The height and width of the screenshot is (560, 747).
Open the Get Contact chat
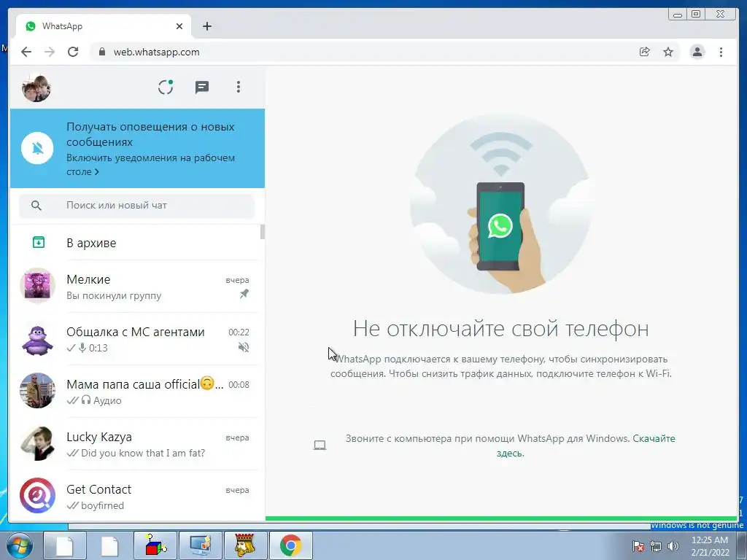[136, 496]
